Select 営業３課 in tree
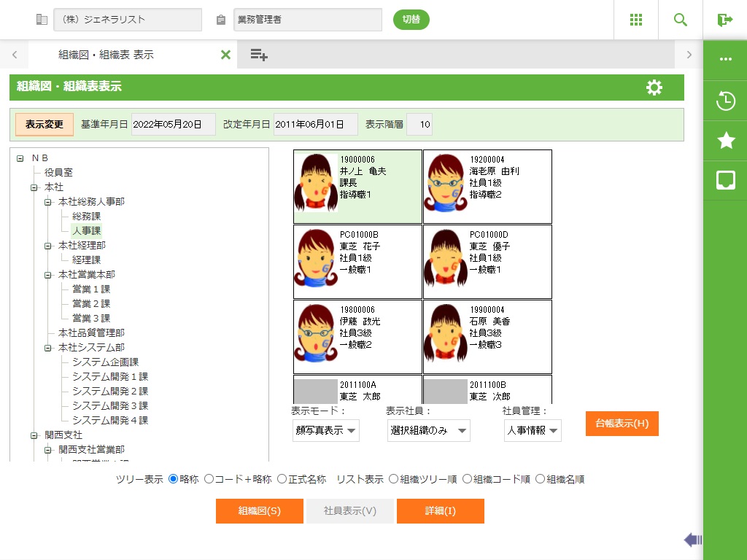Screen dimensions: 747x560 pos(91,318)
